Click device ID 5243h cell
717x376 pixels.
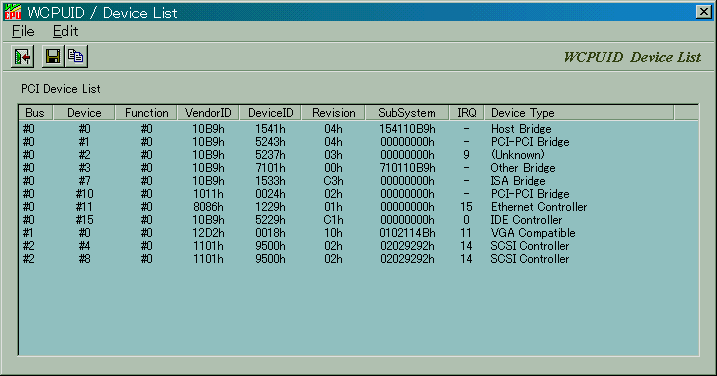point(270,142)
